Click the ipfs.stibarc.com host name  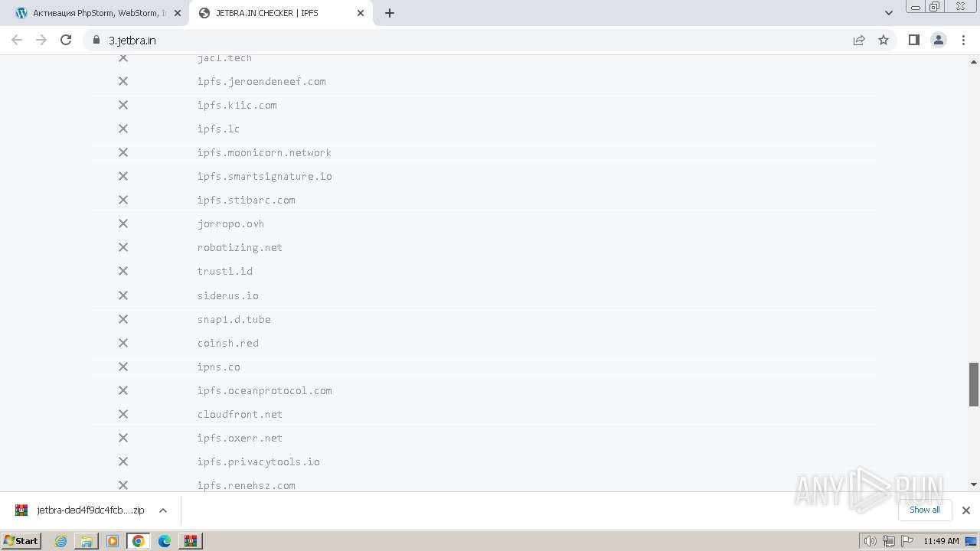click(x=246, y=200)
